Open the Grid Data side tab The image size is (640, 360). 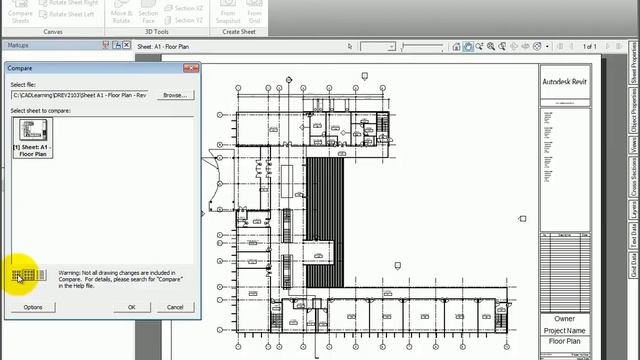633,265
